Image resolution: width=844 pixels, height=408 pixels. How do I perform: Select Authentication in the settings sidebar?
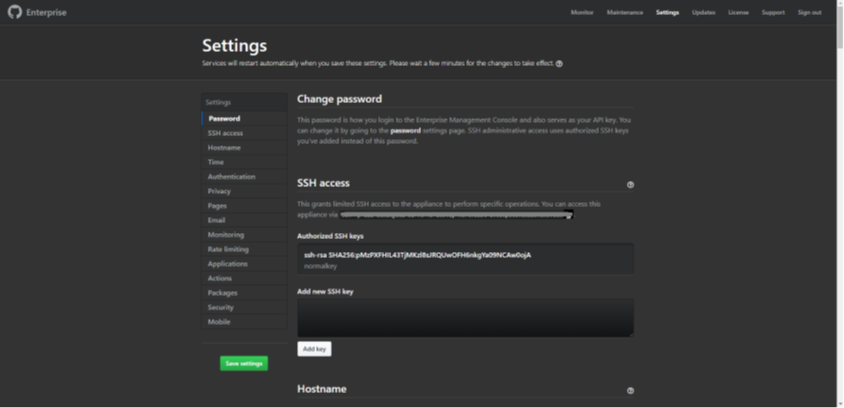coord(231,177)
